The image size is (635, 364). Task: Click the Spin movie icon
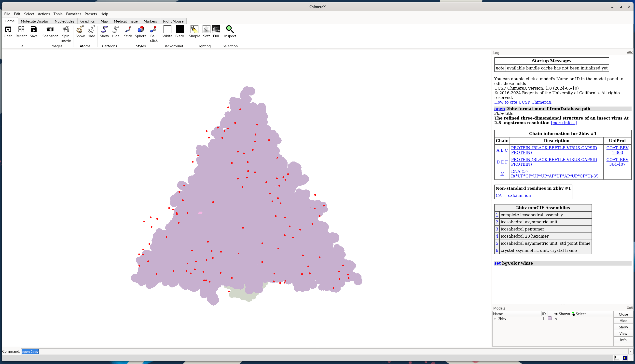point(66,30)
